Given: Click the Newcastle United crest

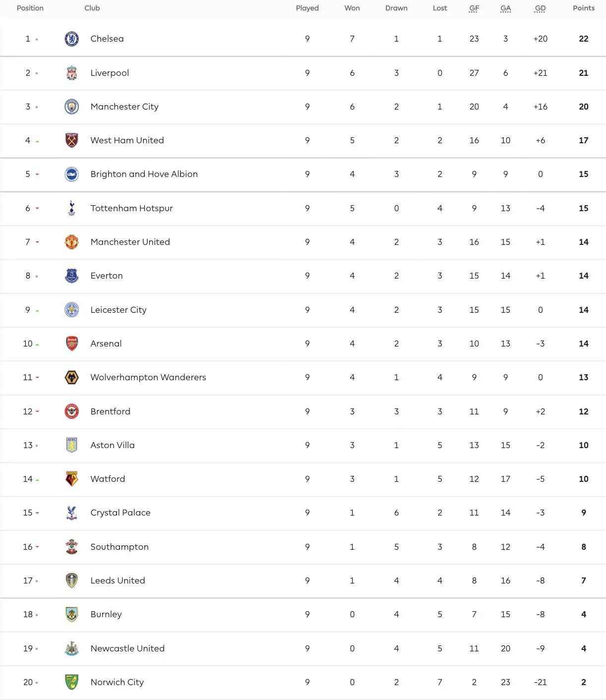Looking at the screenshot, I should point(72,648).
